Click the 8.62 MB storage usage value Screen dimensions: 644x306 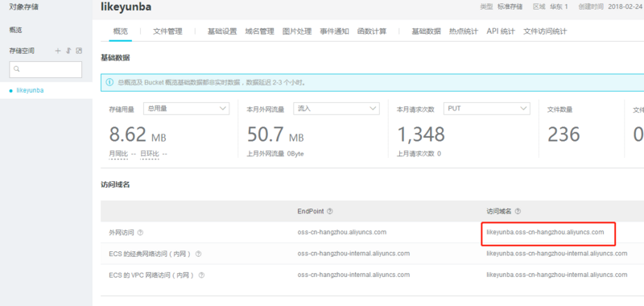[138, 134]
